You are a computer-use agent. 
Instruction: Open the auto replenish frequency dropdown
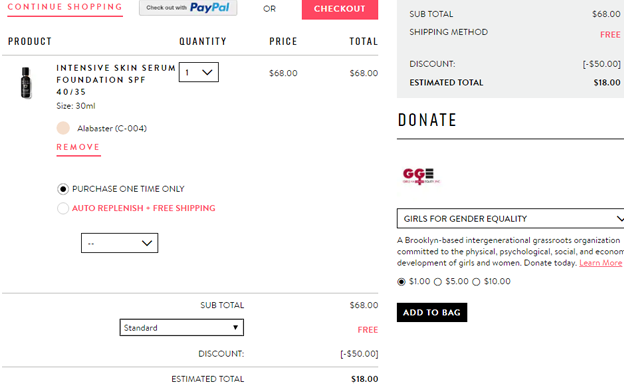tap(119, 243)
